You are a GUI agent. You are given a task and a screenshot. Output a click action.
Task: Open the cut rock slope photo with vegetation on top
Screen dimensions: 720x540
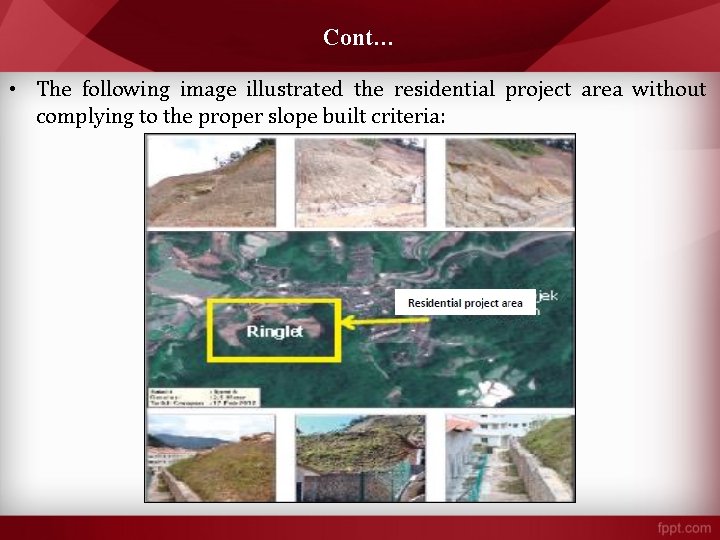[510, 182]
